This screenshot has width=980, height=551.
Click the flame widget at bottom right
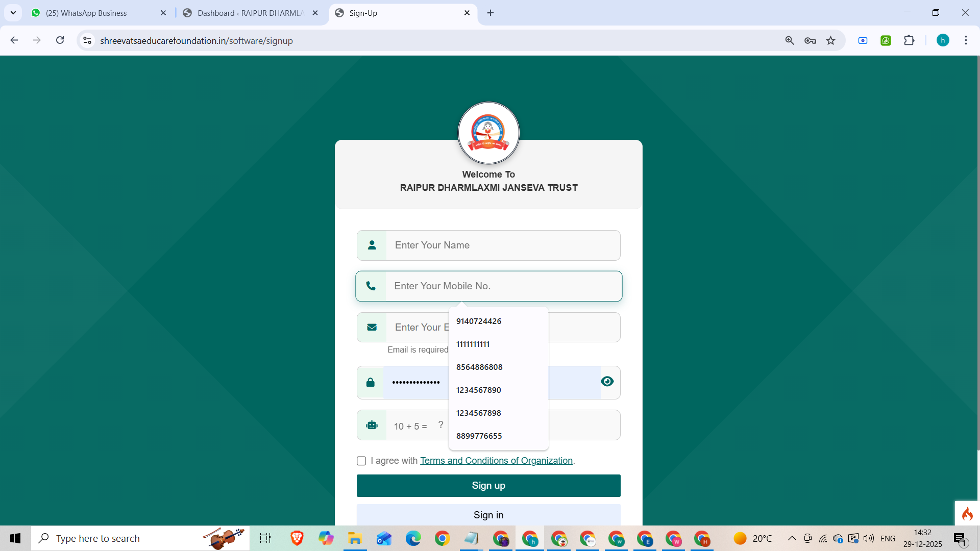pyautogui.click(x=967, y=513)
